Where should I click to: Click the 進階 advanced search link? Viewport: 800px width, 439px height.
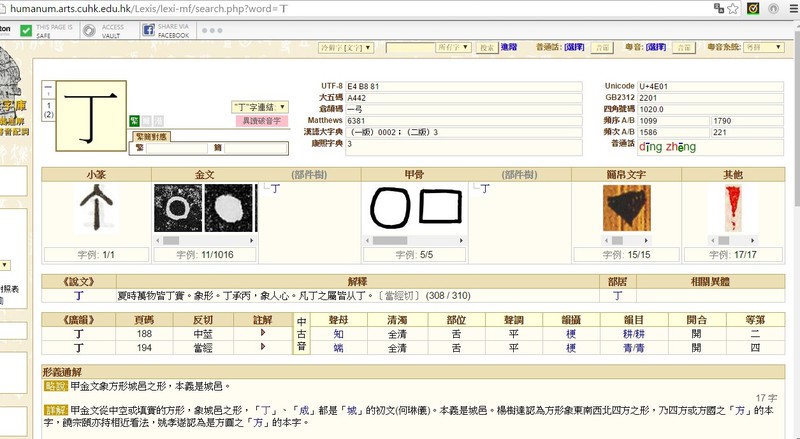[509, 47]
